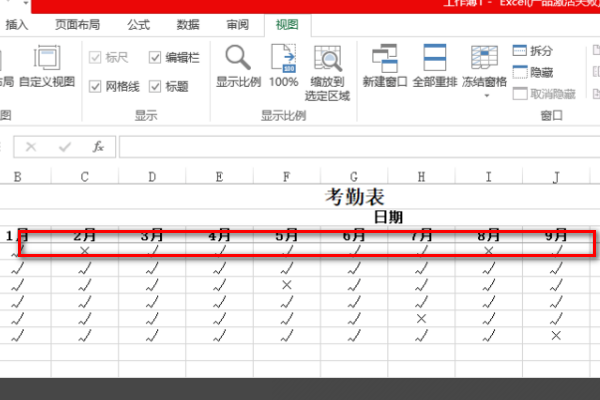The height and width of the screenshot is (400, 600).
Task: Select the 视图 ribbon tab
Action: coord(287,25)
